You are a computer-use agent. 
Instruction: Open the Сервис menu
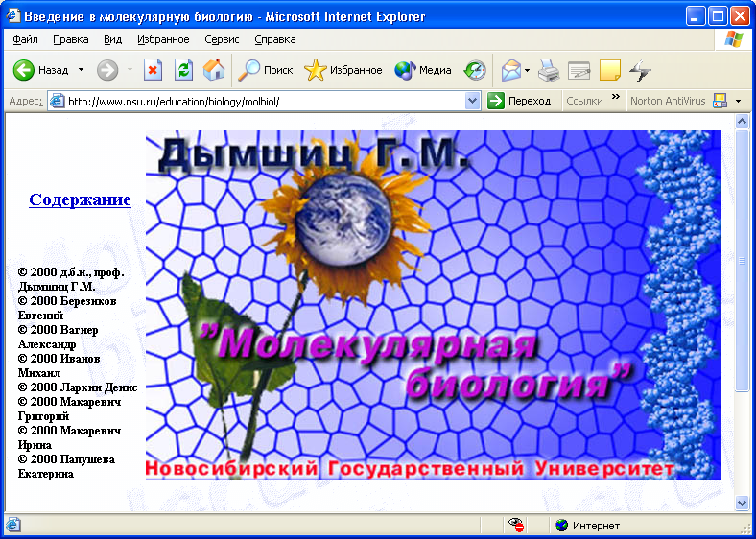[222, 39]
